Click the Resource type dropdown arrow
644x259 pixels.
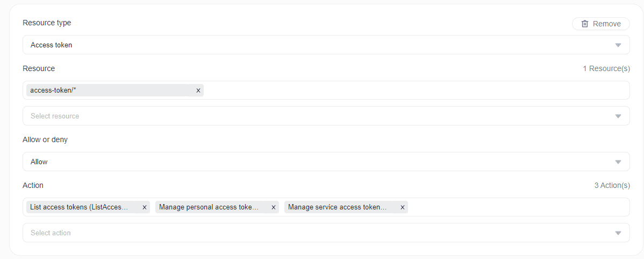(x=618, y=45)
